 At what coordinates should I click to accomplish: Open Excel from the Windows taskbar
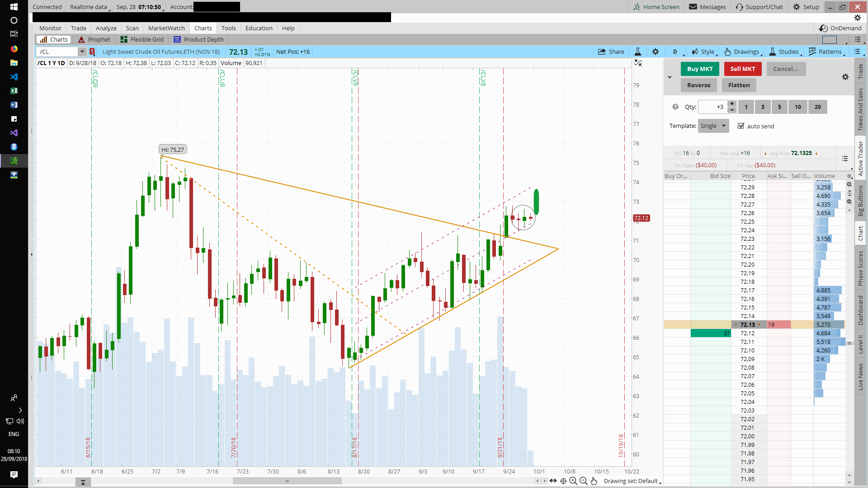click(x=14, y=90)
